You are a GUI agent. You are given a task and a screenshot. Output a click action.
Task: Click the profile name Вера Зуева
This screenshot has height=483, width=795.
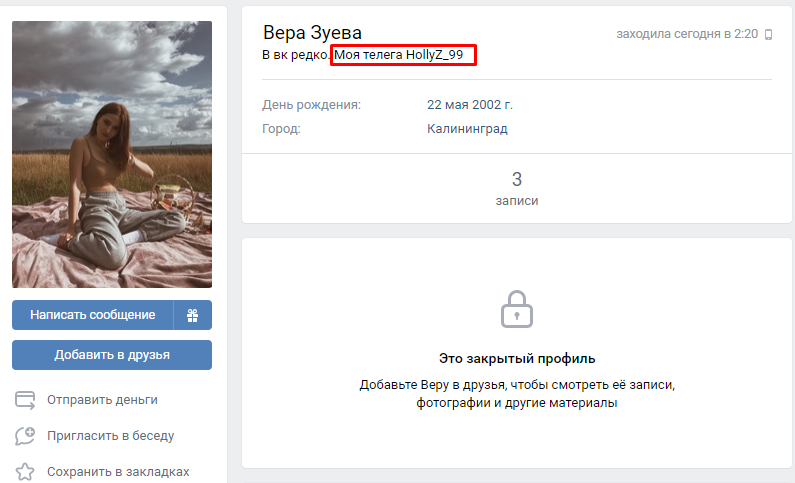tap(312, 33)
